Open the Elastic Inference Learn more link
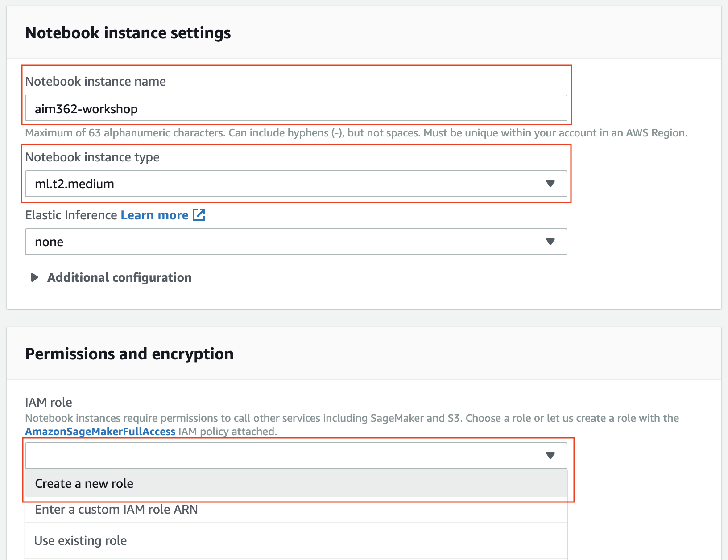 [x=154, y=215]
